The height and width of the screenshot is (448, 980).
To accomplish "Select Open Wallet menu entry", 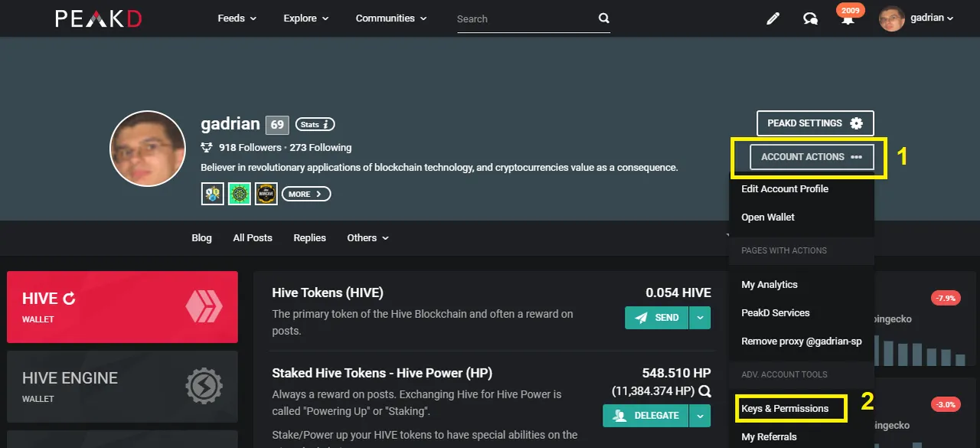I will [768, 217].
